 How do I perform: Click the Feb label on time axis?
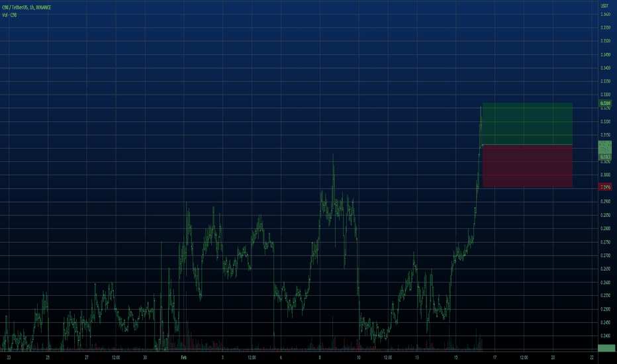coord(183,357)
